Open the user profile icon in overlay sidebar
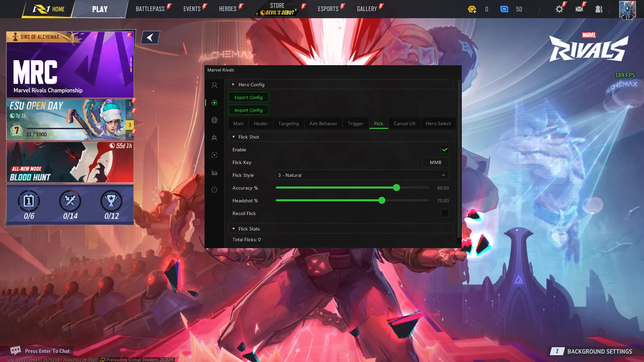Viewport: 644px width, 362px height. pos(215,85)
